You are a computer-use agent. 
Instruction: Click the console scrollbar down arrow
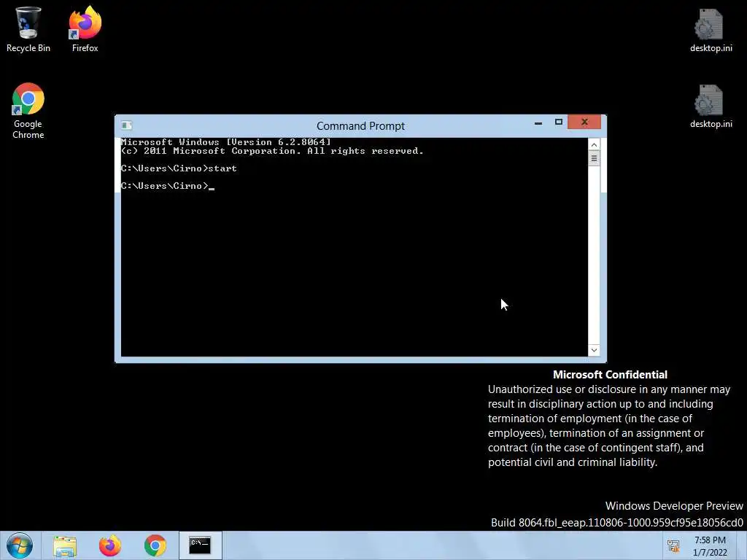point(594,351)
